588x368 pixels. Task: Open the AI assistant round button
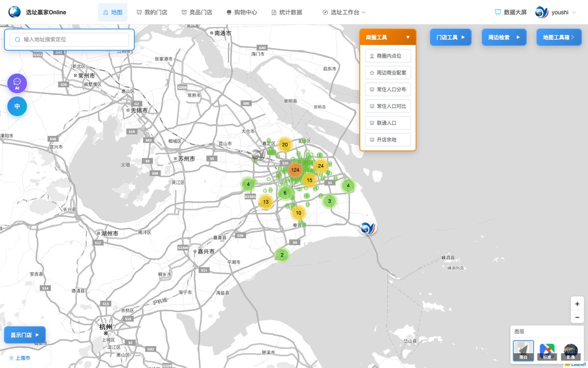tap(17, 83)
